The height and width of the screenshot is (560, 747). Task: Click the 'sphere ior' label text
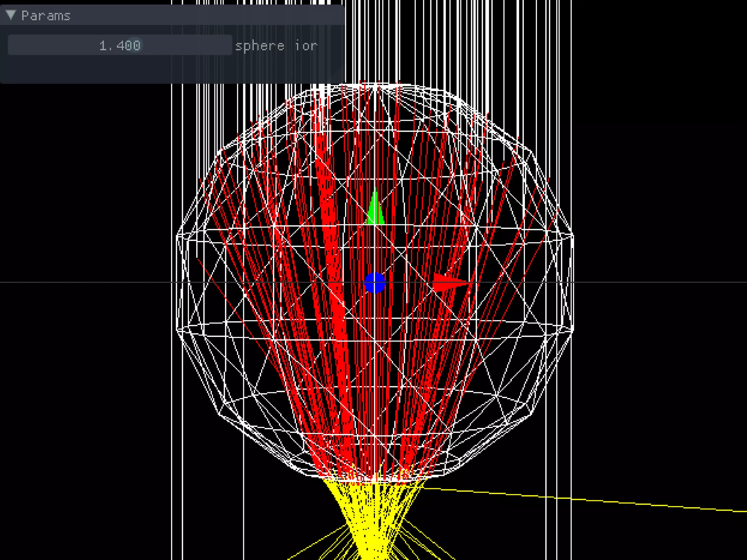pyautogui.click(x=276, y=46)
